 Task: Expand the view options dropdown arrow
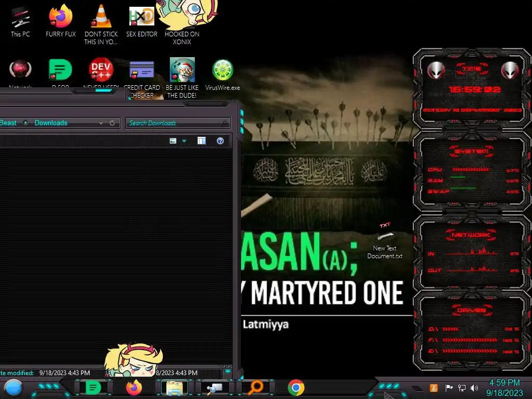click(184, 141)
